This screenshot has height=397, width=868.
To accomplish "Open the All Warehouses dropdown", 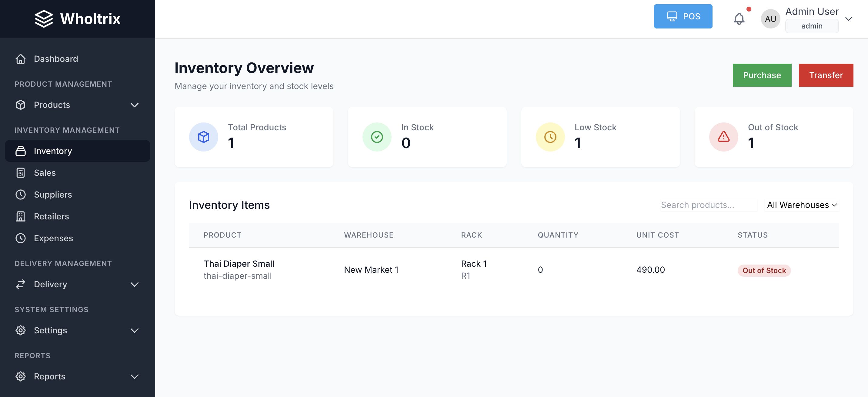I will point(802,205).
